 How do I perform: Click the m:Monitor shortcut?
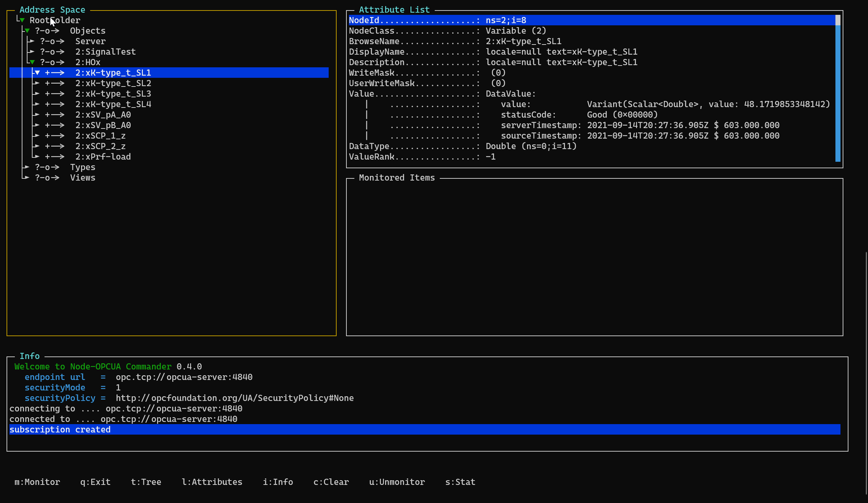pyautogui.click(x=37, y=482)
